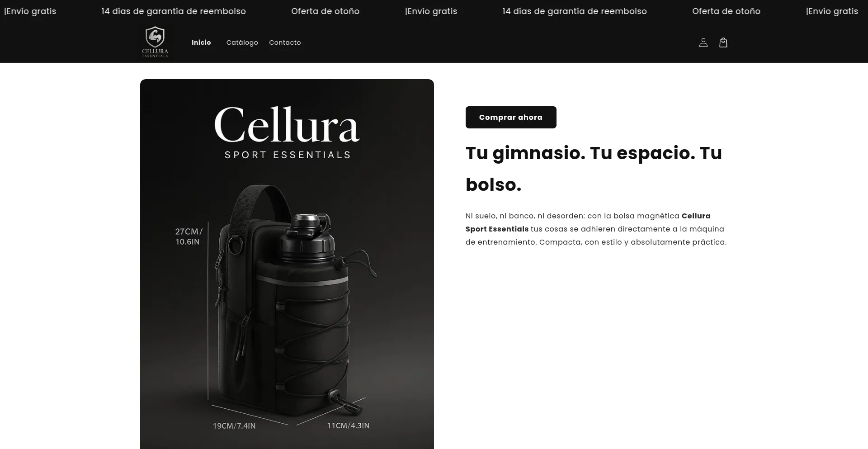Click the Cellura Essentials shield logo
Screen dimensions: 868x449
point(155,42)
